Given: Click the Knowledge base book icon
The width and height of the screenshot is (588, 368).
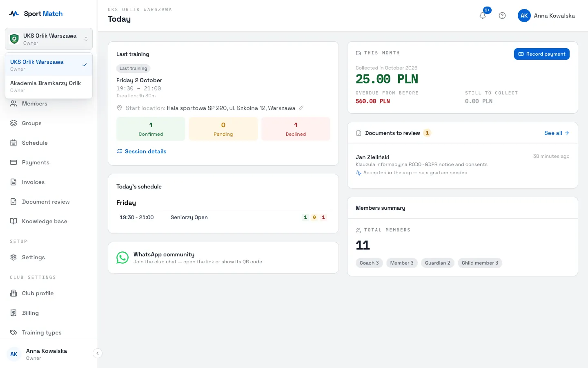Looking at the screenshot, I should point(13,221).
